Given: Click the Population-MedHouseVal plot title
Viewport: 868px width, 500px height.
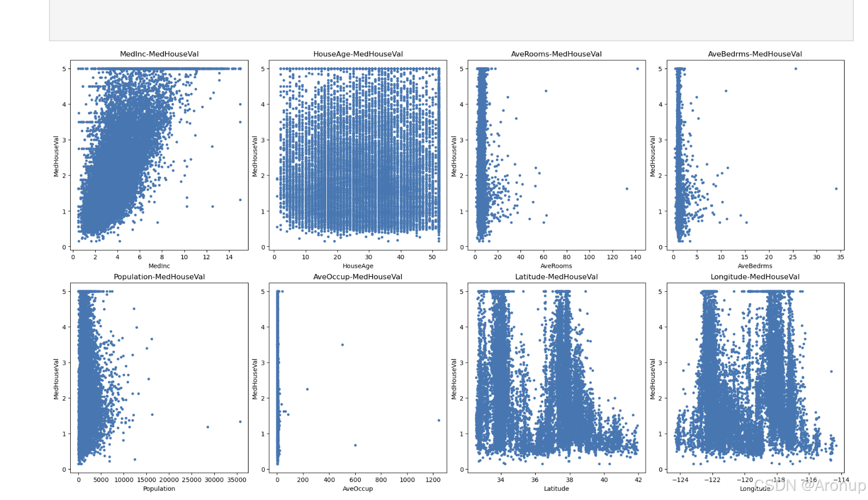Looking at the screenshot, I should click(x=159, y=277).
